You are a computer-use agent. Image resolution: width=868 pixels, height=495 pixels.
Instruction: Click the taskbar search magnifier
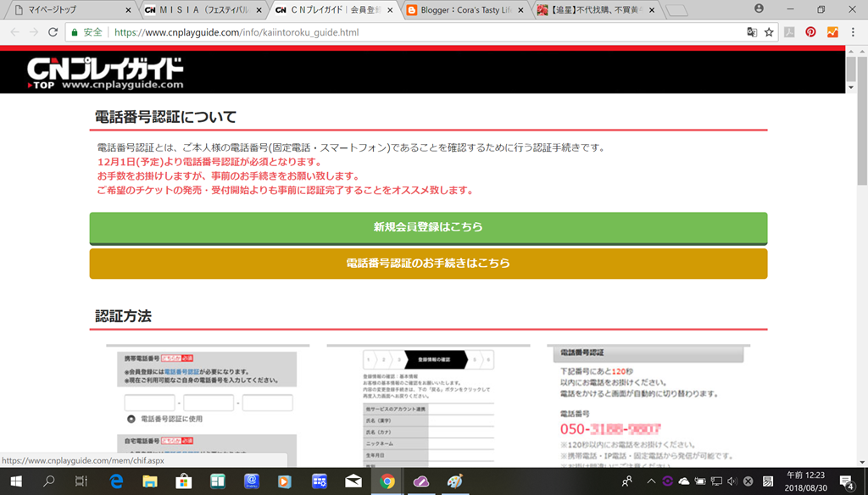point(49,481)
